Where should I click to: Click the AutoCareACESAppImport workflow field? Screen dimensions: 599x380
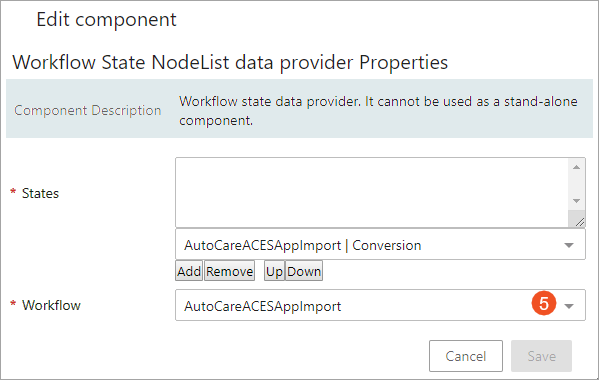coord(380,305)
